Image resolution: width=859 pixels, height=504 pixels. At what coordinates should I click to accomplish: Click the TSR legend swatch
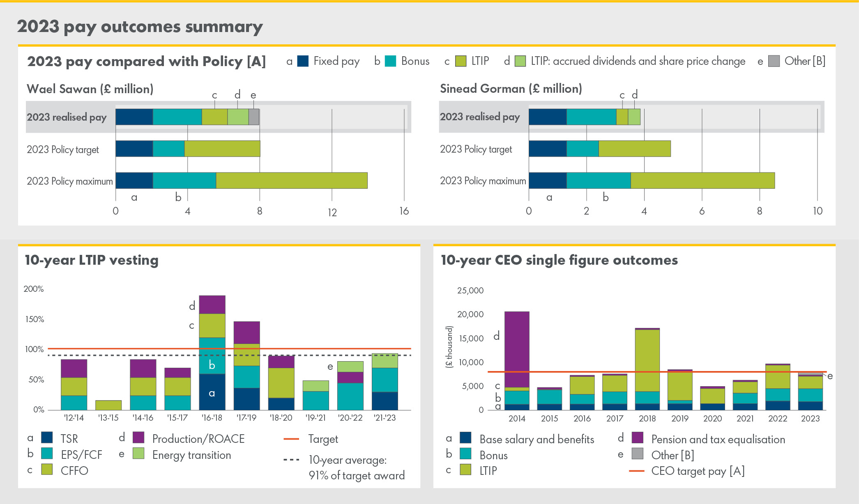47,438
